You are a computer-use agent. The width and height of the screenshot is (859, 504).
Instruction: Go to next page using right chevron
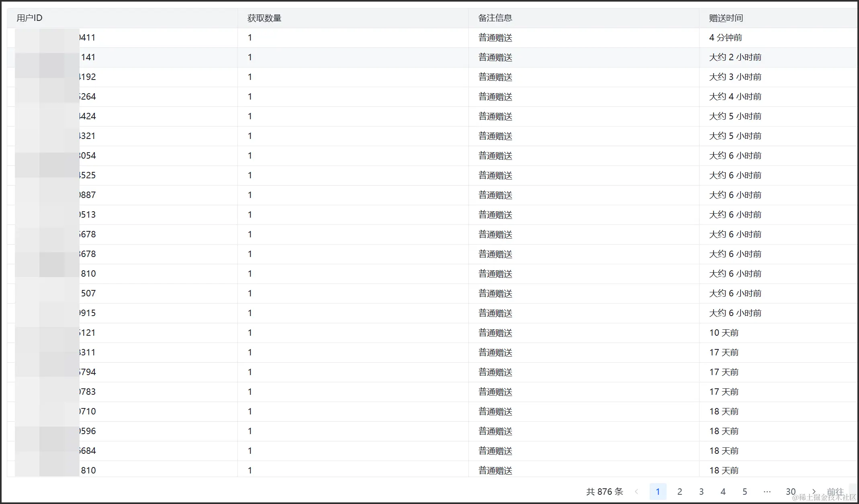[x=814, y=492]
